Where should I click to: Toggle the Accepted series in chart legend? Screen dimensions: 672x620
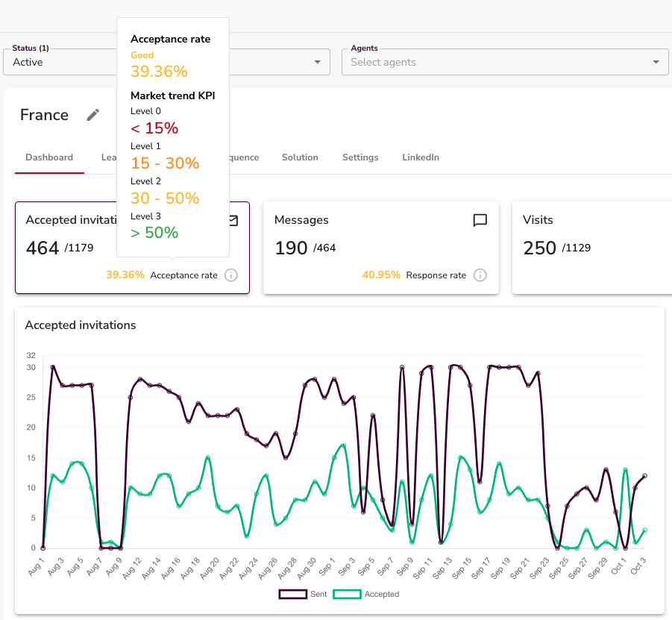click(366, 595)
